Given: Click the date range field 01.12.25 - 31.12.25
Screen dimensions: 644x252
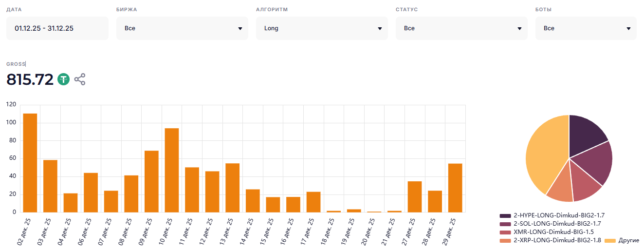Looking at the screenshot, I should [x=57, y=28].
